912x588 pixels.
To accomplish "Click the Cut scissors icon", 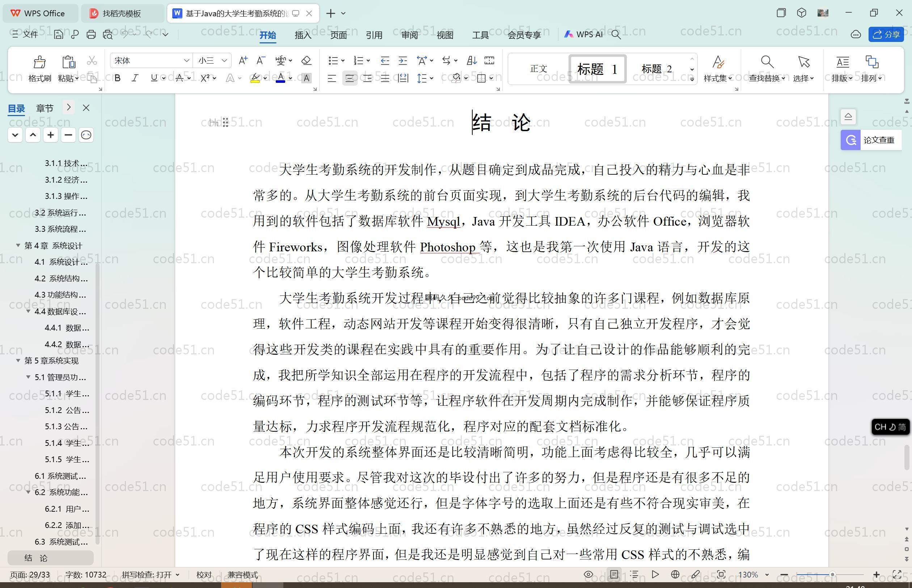I will tap(92, 61).
